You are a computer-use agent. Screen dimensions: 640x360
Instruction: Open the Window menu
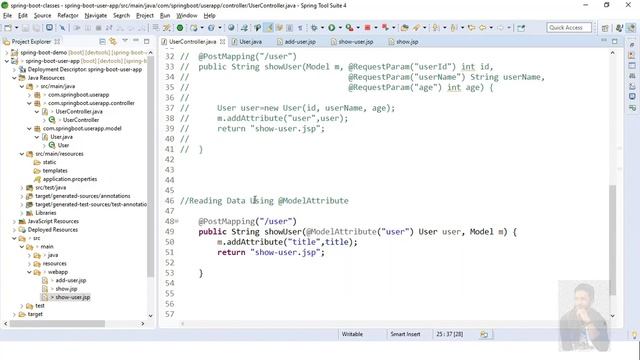tap(187, 16)
